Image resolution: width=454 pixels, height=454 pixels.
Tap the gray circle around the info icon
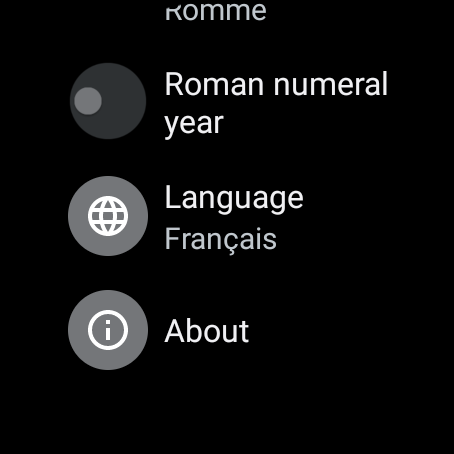click(108, 330)
